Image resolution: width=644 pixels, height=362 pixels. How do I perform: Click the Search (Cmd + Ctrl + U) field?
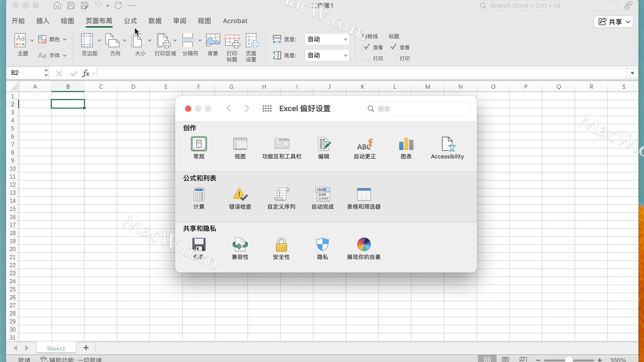point(547,5)
